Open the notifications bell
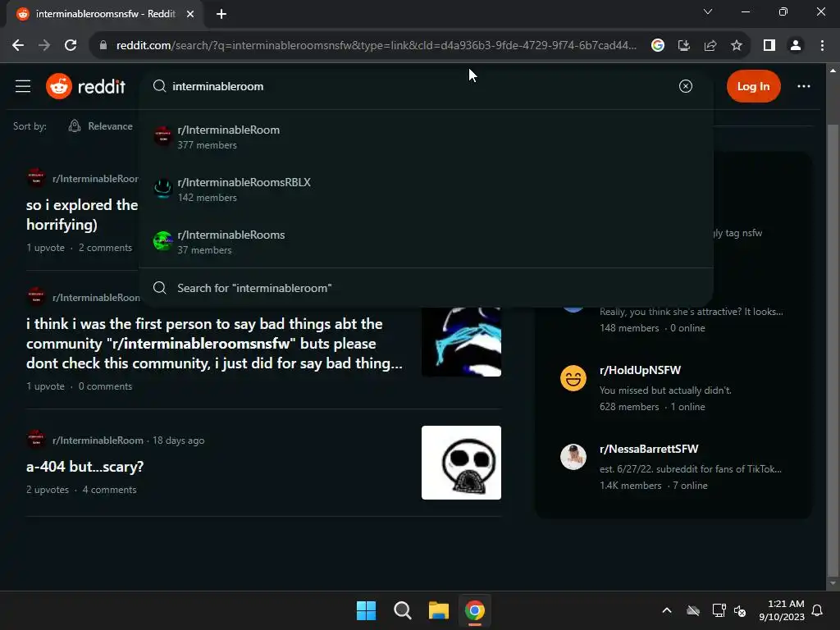This screenshot has height=630, width=840. (817, 610)
